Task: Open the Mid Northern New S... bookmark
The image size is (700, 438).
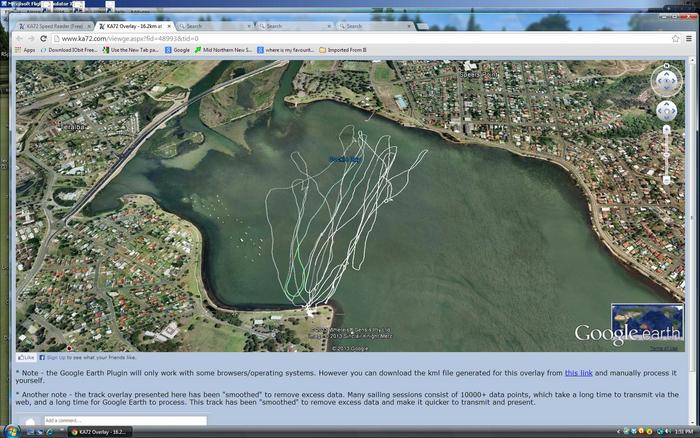Action: [x=225, y=49]
